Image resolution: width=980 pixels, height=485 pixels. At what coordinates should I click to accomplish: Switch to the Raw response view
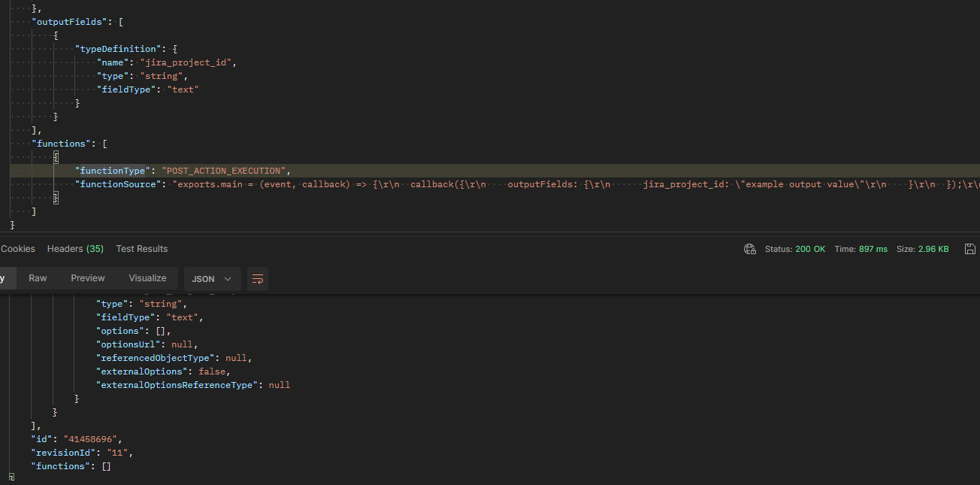(38, 278)
